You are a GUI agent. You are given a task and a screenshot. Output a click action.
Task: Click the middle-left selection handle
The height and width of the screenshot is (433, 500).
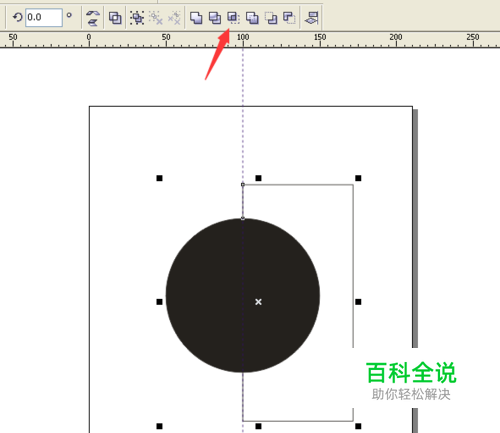159,302
